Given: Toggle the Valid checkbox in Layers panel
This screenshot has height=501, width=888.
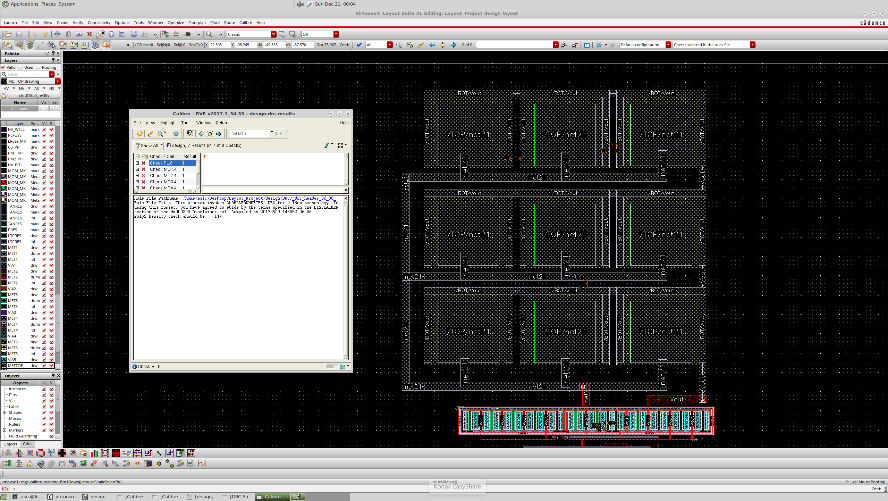Looking at the screenshot, I should click(3, 67).
